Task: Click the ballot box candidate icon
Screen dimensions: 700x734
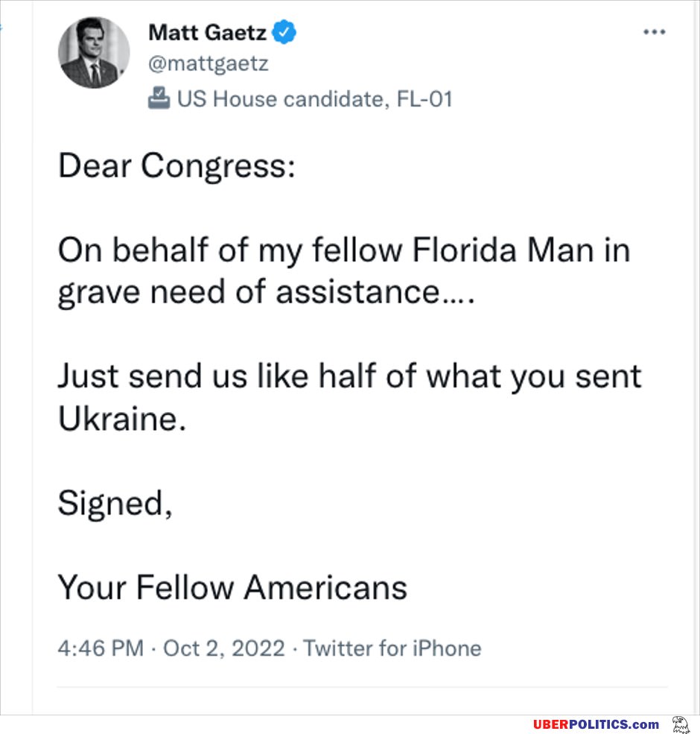Action: point(159,98)
